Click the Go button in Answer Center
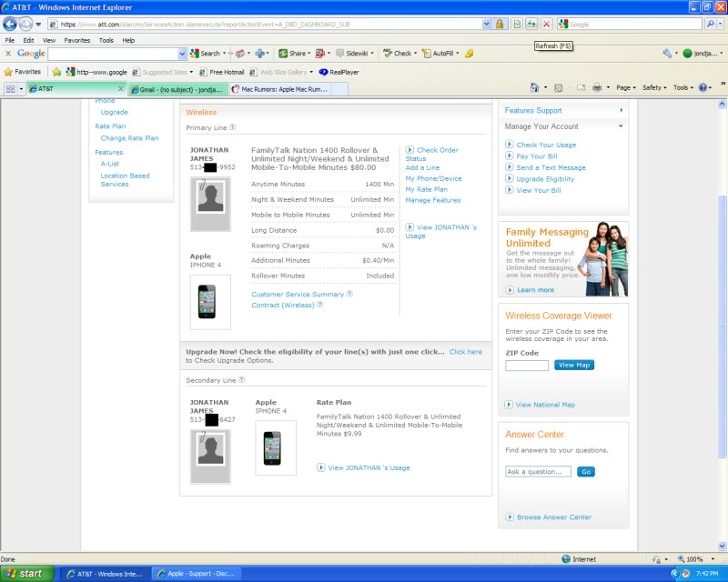Screen dimensions: 728x582 pyautogui.click(x=586, y=472)
